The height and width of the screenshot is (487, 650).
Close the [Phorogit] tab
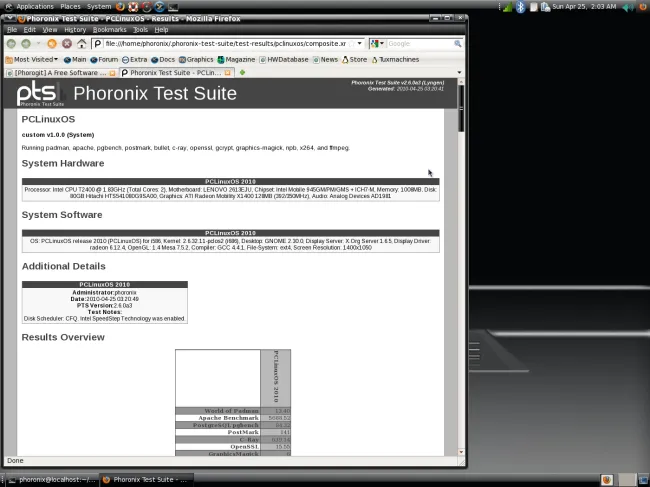[x=112, y=73]
